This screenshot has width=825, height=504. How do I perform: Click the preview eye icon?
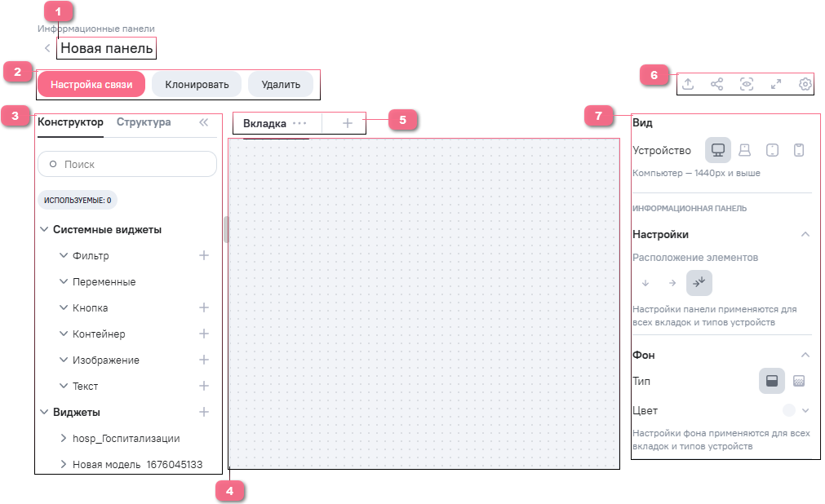tap(746, 84)
